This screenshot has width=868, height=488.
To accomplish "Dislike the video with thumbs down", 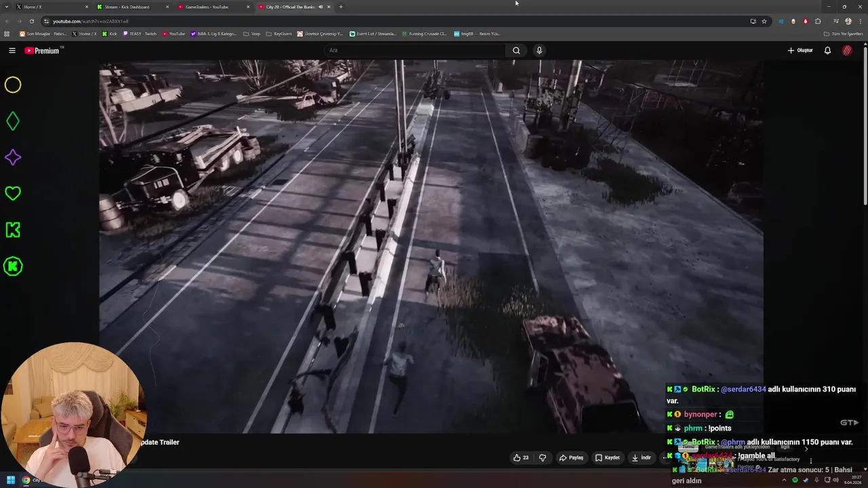I will 542,457.
